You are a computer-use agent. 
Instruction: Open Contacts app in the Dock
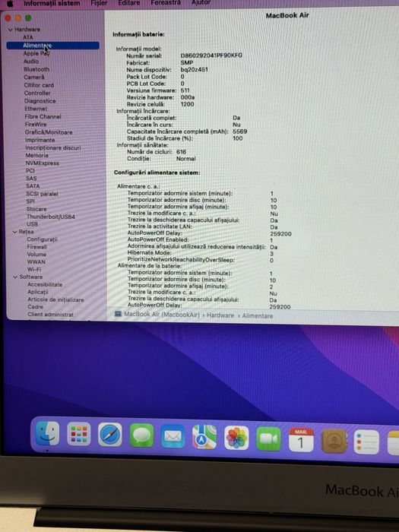pyautogui.click(x=334, y=441)
